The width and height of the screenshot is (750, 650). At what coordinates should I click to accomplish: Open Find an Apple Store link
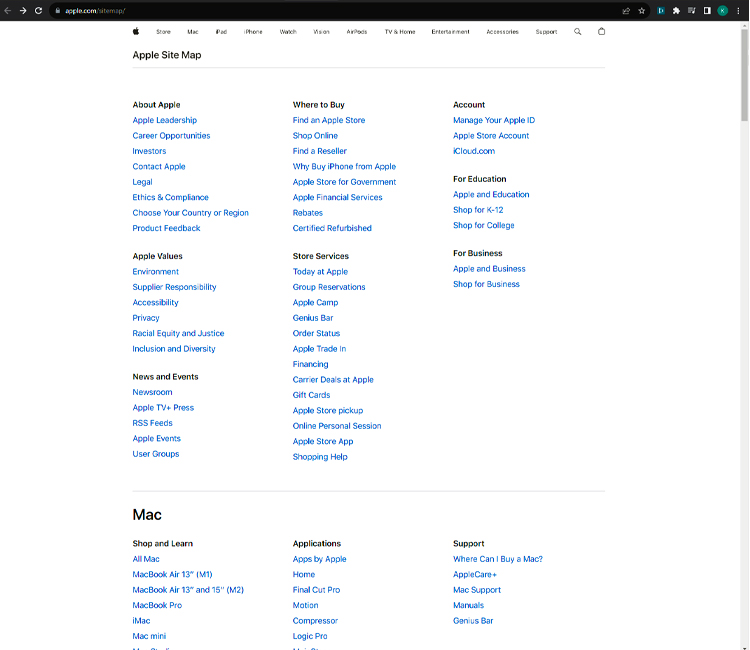(329, 120)
